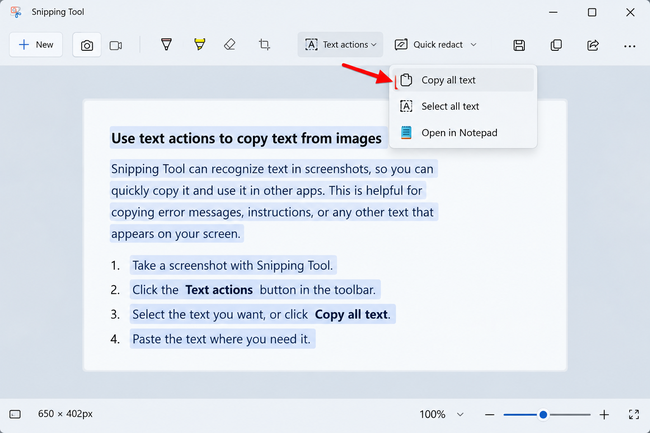This screenshot has height=433, width=650.
Task: Click the image dimensions icon in status bar
Action: coord(15,414)
